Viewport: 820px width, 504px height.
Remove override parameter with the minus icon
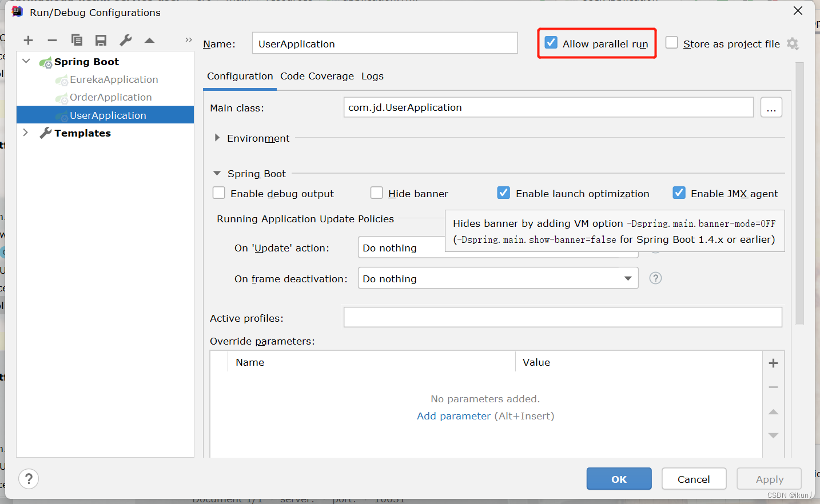pyautogui.click(x=773, y=387)
